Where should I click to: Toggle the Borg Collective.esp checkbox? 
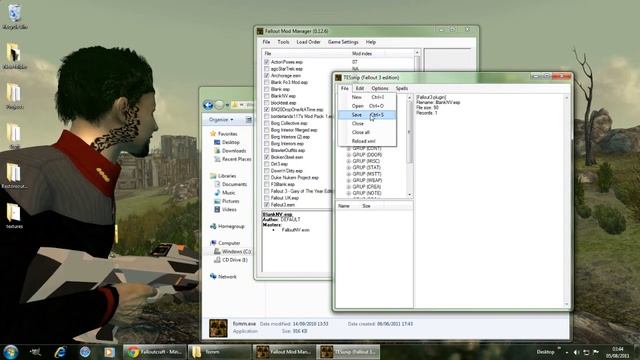267,123
